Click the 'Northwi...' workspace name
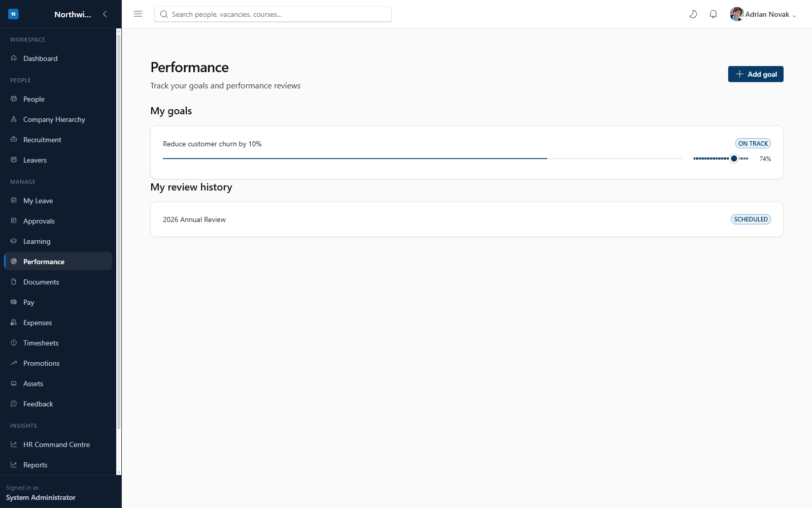The image size is (812, 508). tap(73, 14)
